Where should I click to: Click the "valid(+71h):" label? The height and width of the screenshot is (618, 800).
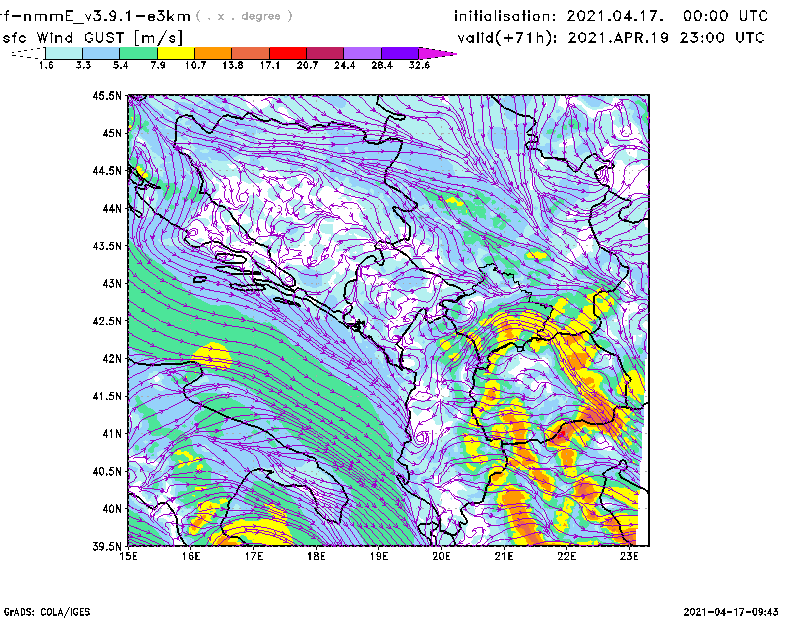pos(507,38)
